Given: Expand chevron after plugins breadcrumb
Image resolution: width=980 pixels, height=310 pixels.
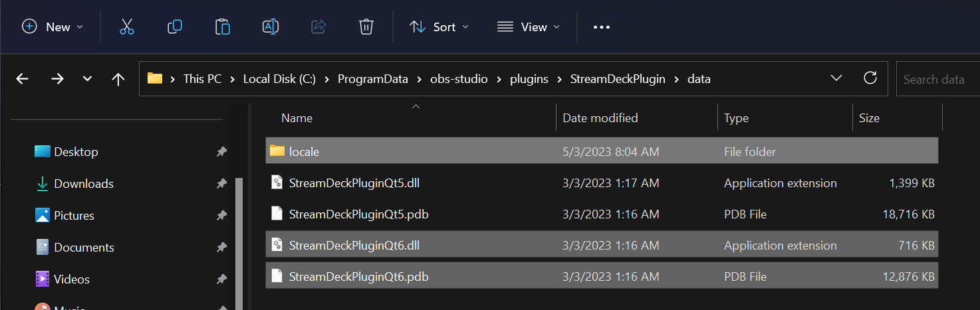Looking at the screenshot, I should click(x=559, y=79).
